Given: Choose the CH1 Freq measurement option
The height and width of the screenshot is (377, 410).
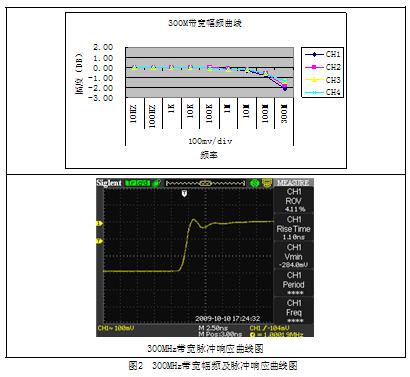Looking at the screenshot, I should pyautogui.click(x=294, y=311).
